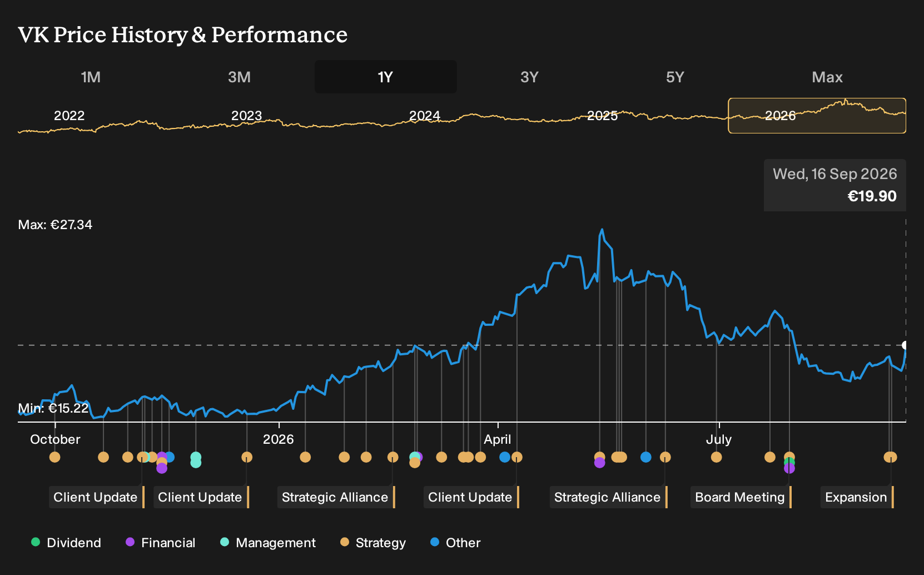Jump to 2024 on the overview timeline
Viewport: 924px width, 575px height.
point(425,116)
